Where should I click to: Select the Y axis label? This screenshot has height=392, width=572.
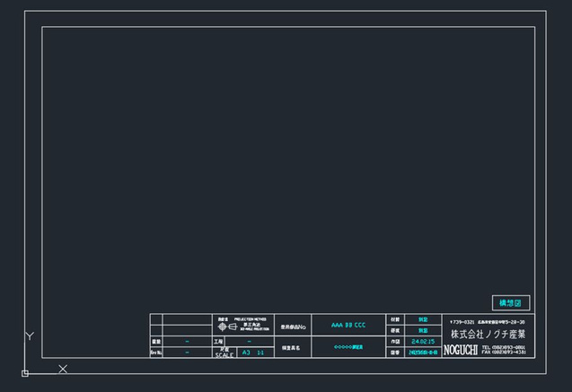click(x=30, y=335)
